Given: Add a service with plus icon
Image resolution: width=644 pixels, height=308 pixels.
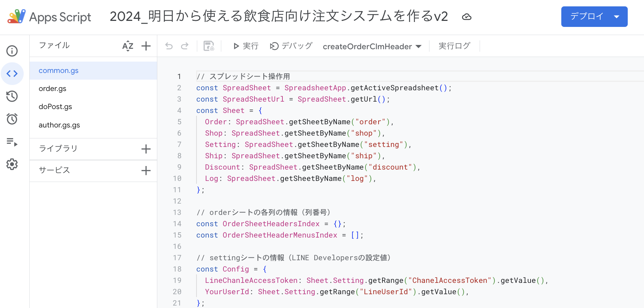Looking at the screenshot, I should tap(146, 171).
